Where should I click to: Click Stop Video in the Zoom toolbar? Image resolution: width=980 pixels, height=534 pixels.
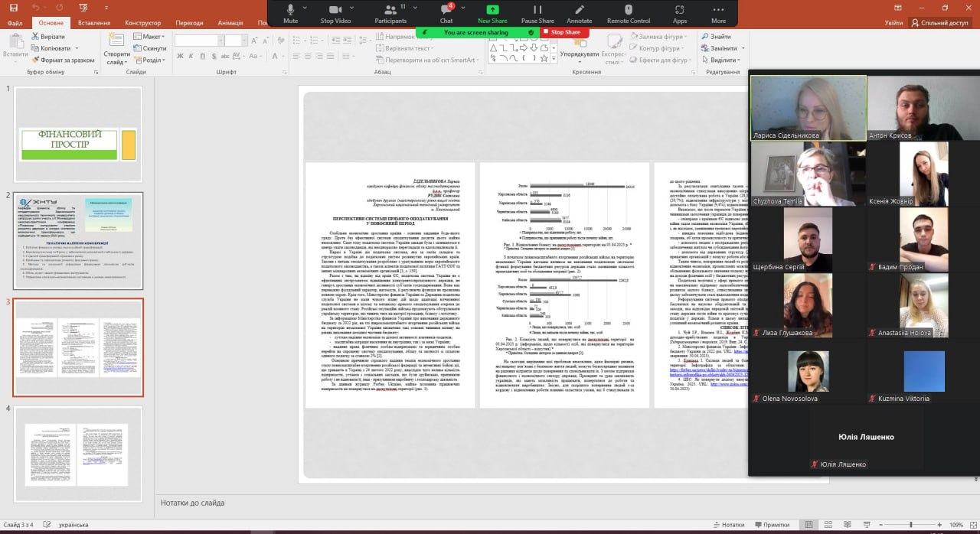pyautogui.click(x=335, y=13)
